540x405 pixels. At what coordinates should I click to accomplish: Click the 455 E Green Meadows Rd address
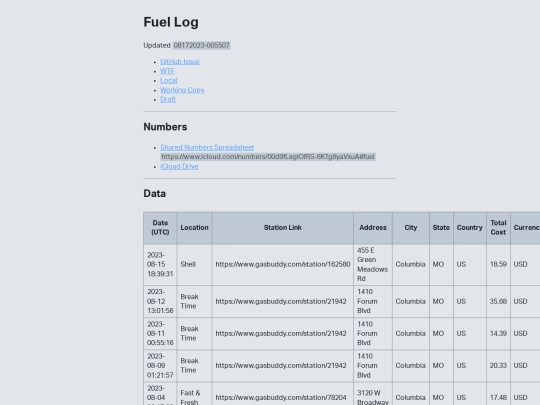pos(373,264)
